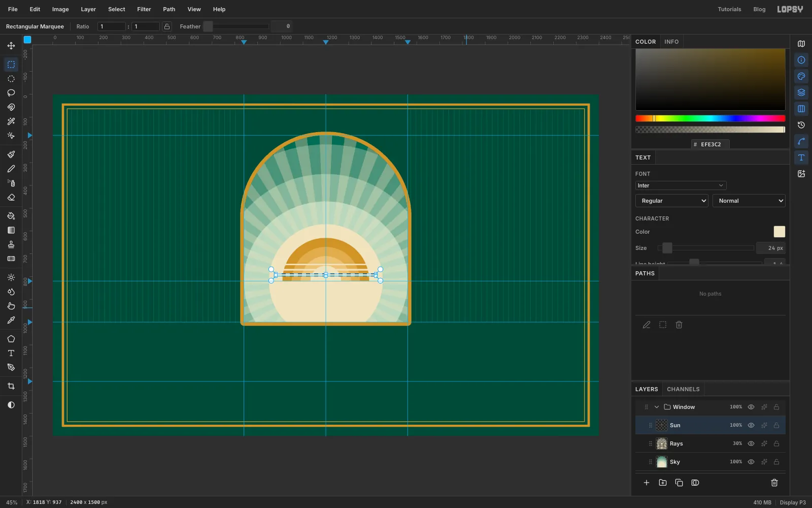Open the Regular font weight dropdown
The image size is (812, 508).
(x=672, y=201)
